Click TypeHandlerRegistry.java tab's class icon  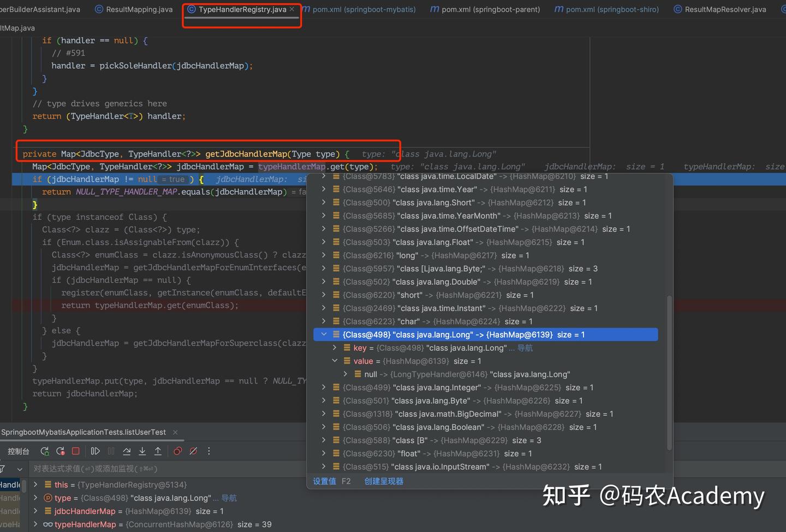(192, 9)
